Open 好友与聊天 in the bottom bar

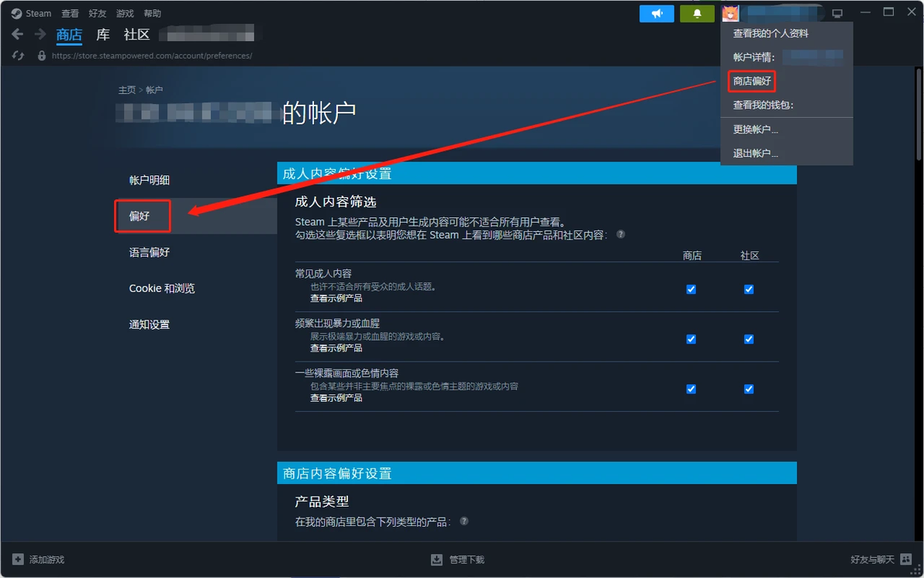pos(872,559)
